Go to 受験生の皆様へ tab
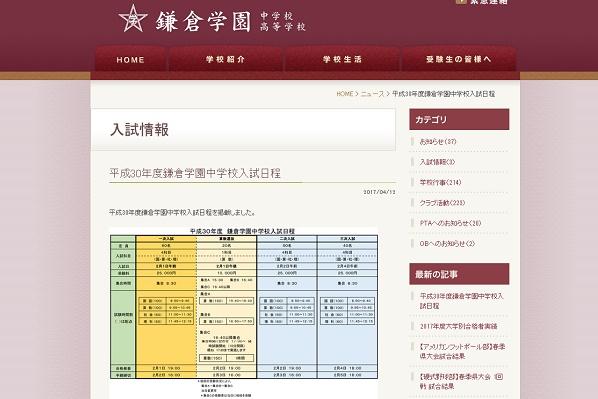The width and height of the screenshot is (598, 399). (x=459, y=60)
